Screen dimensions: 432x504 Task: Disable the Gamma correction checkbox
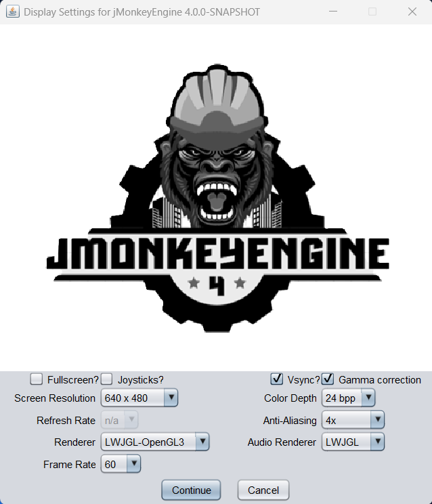[x=328, y=379]
